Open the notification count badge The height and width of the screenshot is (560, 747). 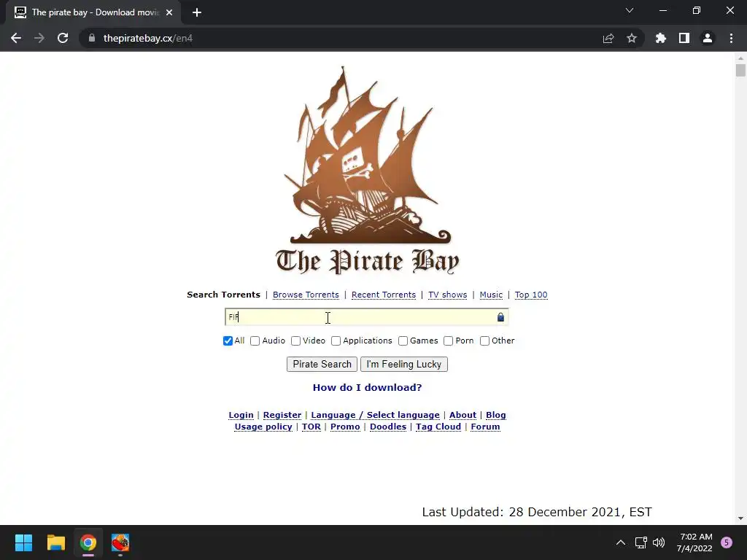coord(727,542)
